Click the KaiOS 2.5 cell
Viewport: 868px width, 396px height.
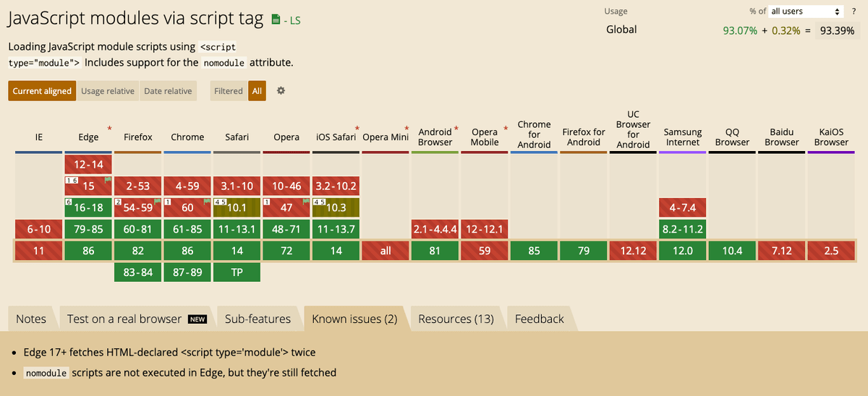pos(831,251)
